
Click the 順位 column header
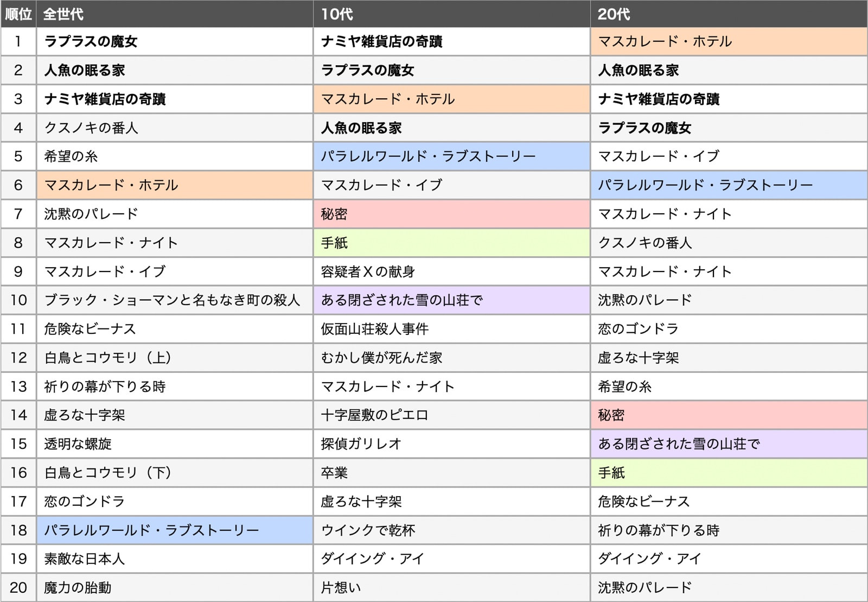tap(18, 14)
